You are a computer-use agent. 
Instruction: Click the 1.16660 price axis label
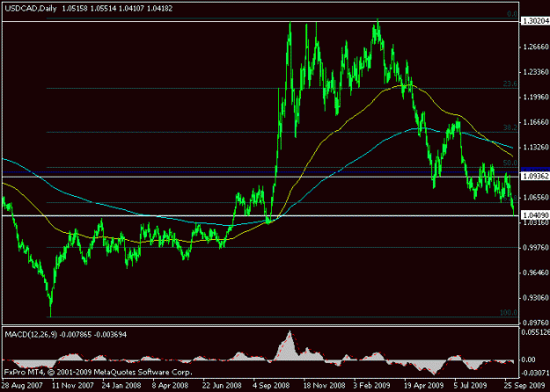click(536, 122)
